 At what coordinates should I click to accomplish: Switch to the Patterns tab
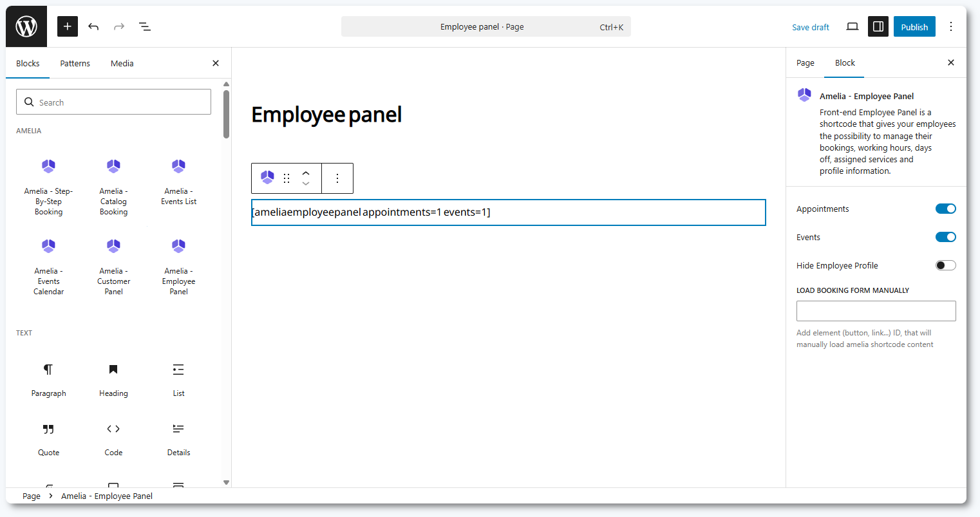click(x=75, y=63)
